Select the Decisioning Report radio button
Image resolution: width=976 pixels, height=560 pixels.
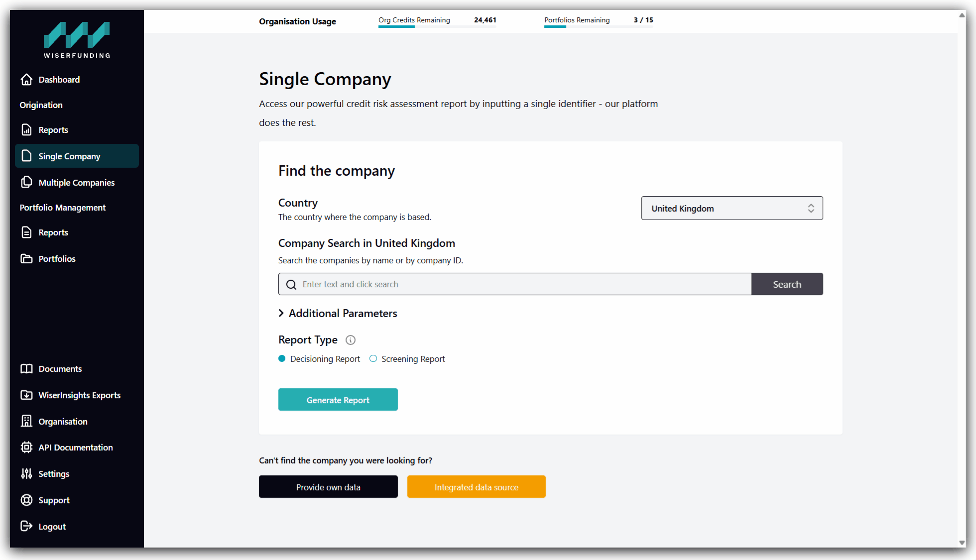(x=282, y=358)
